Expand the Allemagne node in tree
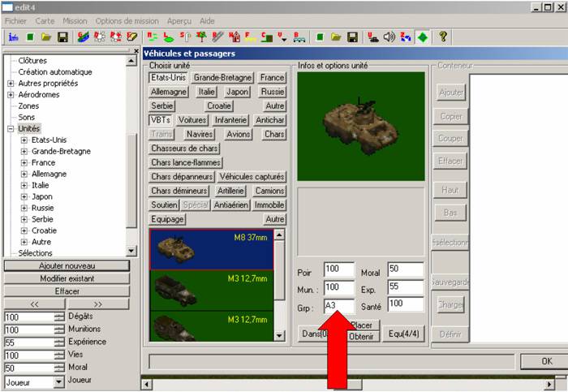Image resolution: width=568 pixels, height=392 pixels. click(24, 174)
